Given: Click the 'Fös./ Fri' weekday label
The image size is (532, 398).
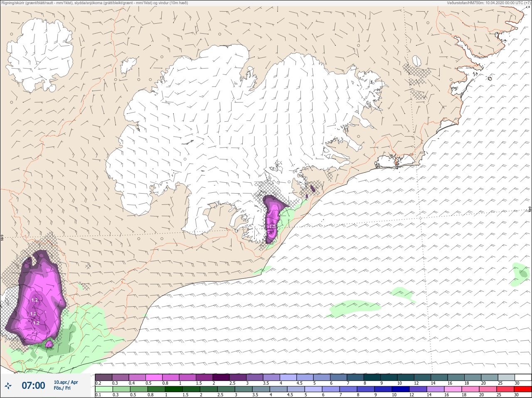Looking at the screenshot, I should [x=62, y=388].
